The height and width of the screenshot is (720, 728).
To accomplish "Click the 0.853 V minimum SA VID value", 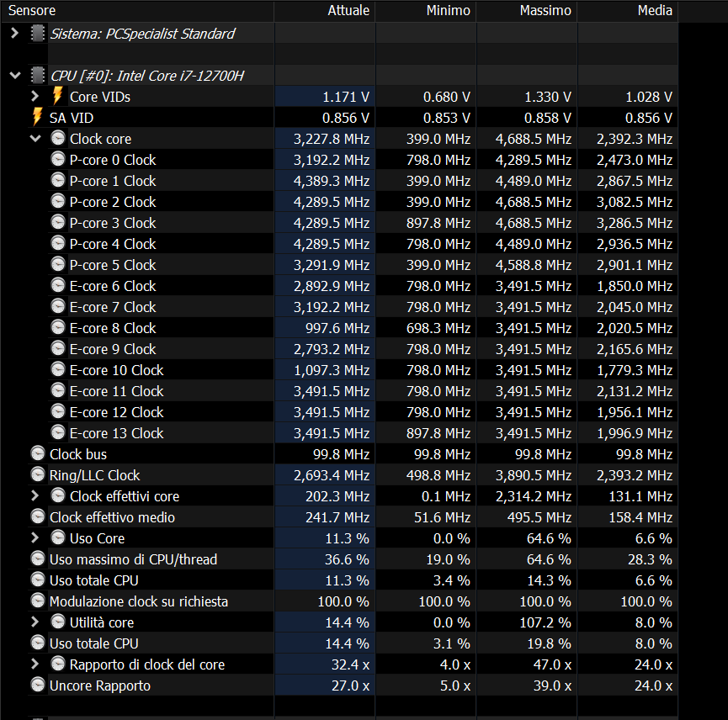I will [x=447, y=118].
